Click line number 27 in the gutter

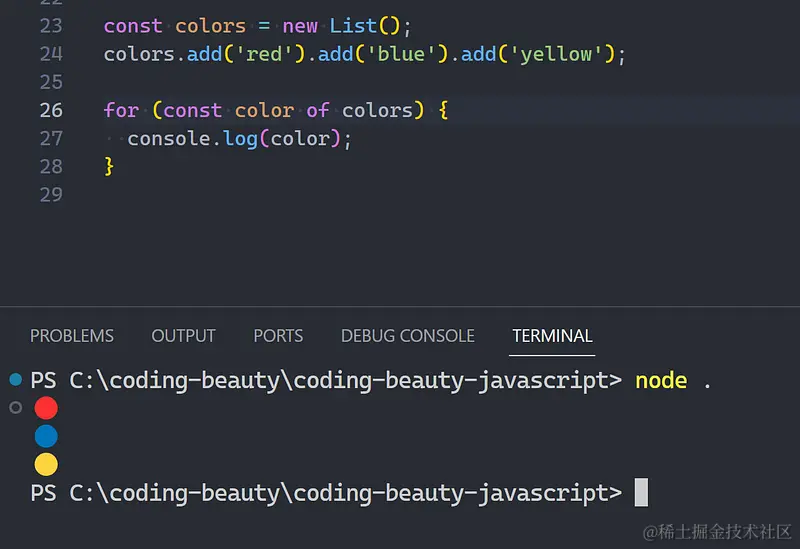[x=51, y=138]
